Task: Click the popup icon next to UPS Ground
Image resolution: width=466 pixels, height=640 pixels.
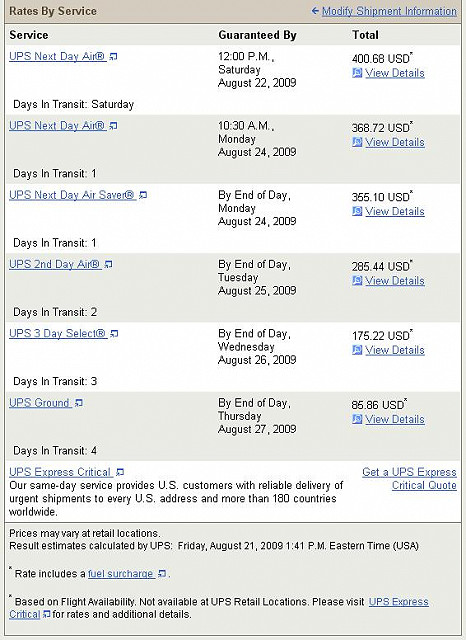Action: (79, 403)
